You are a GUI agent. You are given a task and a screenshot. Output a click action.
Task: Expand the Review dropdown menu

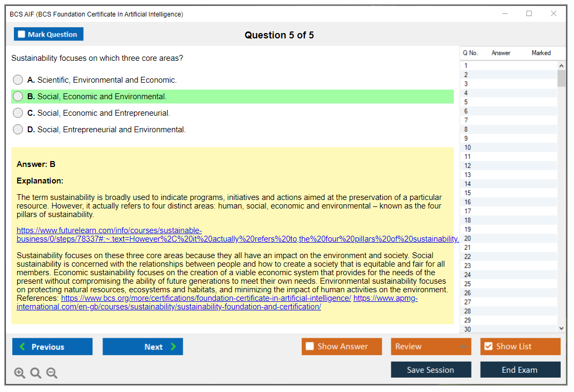(x=463, y=347)
